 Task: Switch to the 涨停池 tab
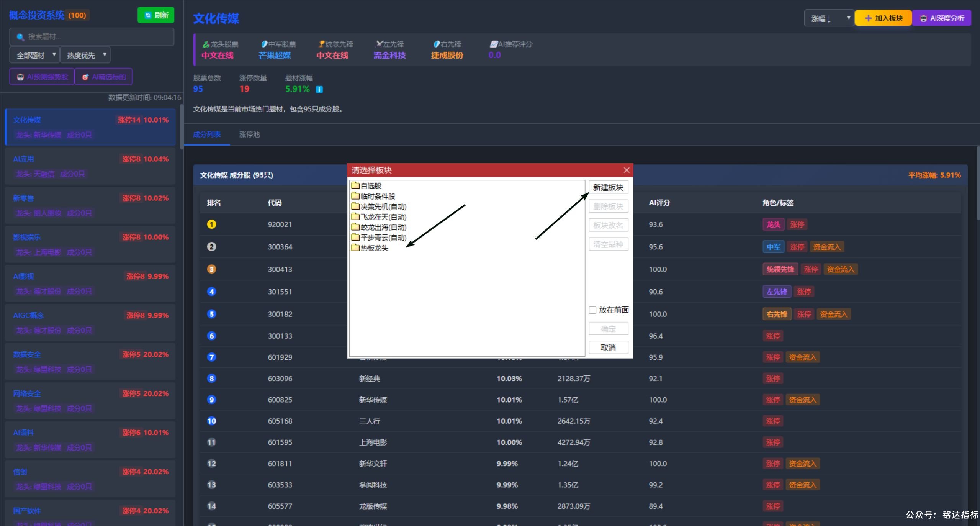coord(249,134)
